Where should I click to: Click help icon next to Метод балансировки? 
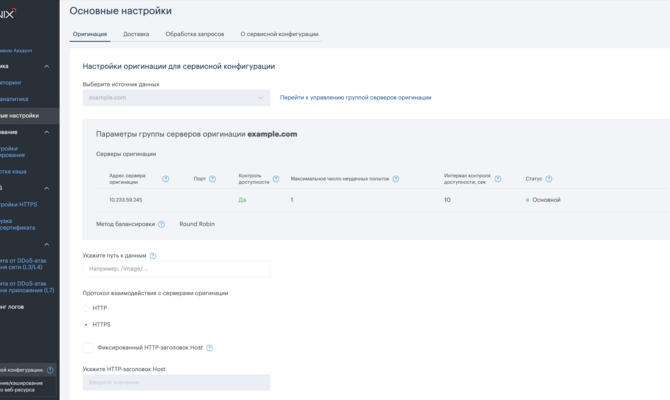tap(161, 224)
